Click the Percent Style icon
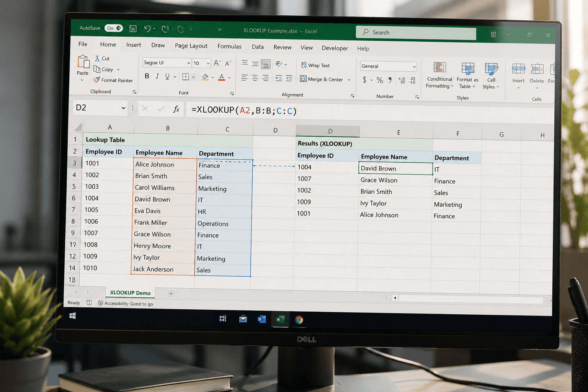Screen dimensions: 588x392 coord(380,80)
